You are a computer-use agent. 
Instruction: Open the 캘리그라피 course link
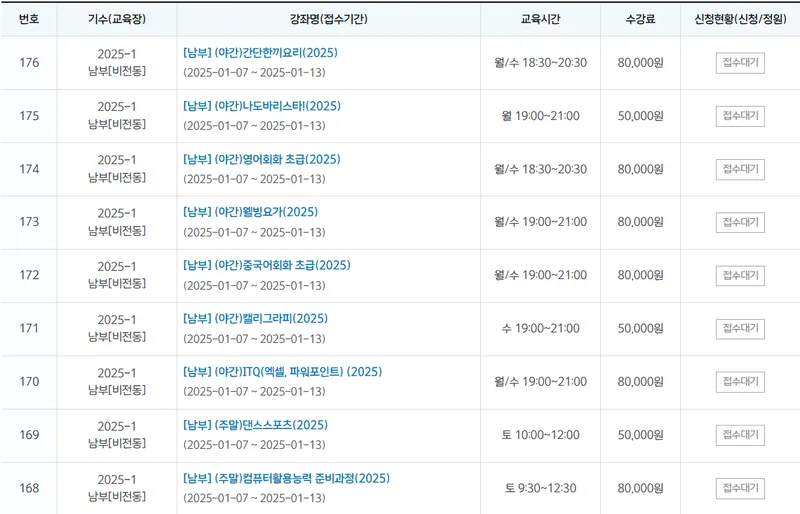point(256,319)
